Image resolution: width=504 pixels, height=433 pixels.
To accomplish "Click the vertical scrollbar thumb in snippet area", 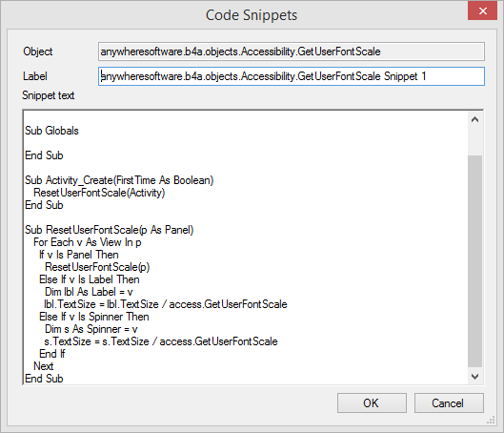I will click(x=474, y=261).
